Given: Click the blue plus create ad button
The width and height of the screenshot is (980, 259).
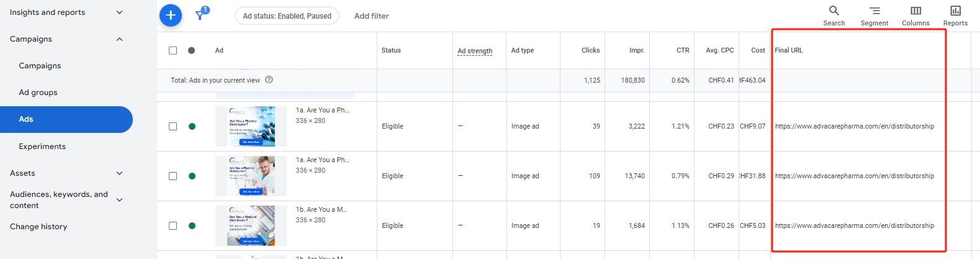Looking at the screenshot, I should (x=171, y=16).
